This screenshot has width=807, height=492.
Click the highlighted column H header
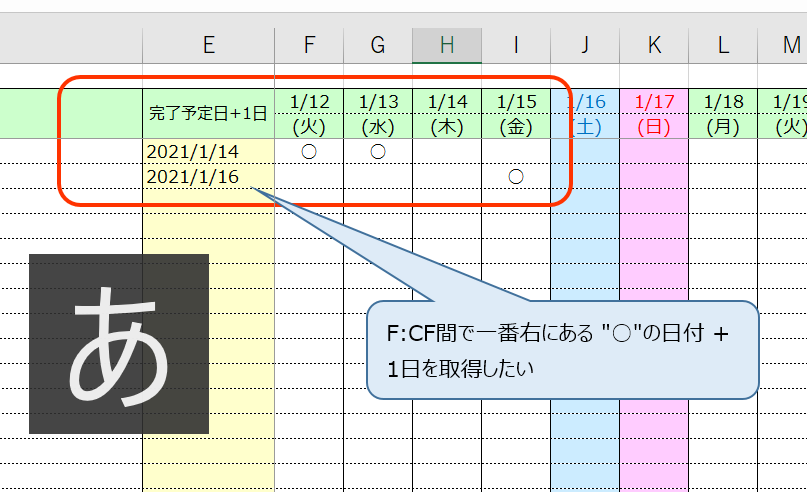pyautogui.click(x=447, y=44)
